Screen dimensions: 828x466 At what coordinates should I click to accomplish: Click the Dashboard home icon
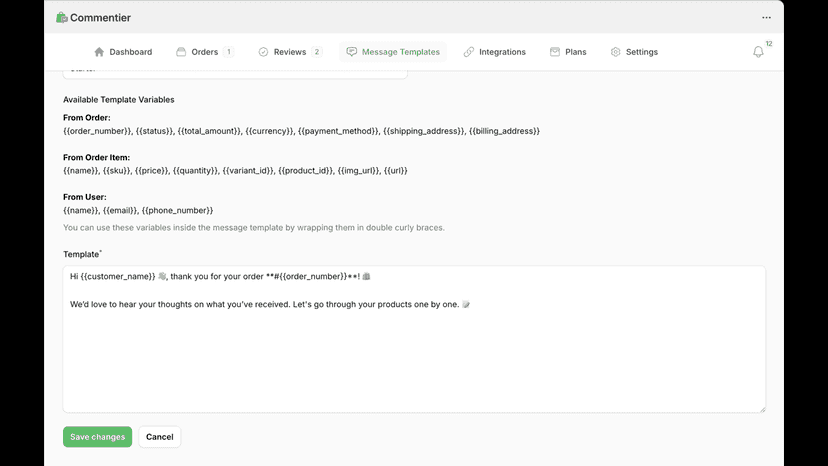coord(99,52)
